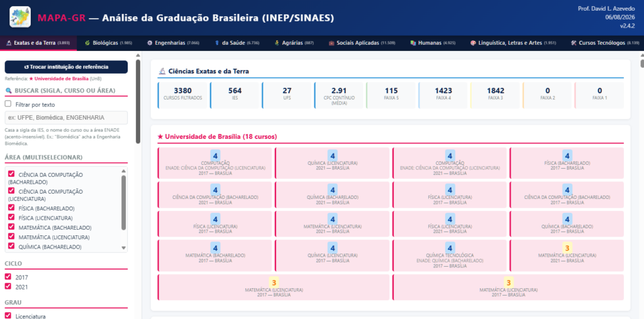Click the left sidebar vertical scrollbar

click(138, 101)
